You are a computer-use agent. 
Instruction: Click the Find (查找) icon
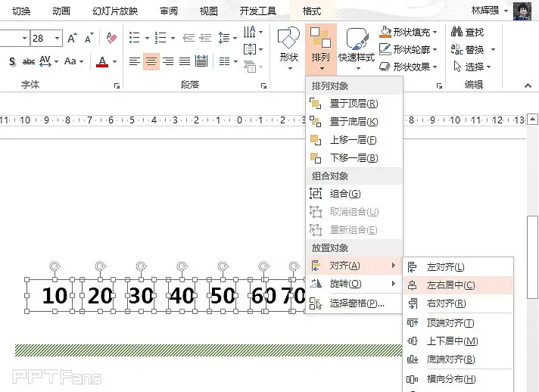[467, 32]
